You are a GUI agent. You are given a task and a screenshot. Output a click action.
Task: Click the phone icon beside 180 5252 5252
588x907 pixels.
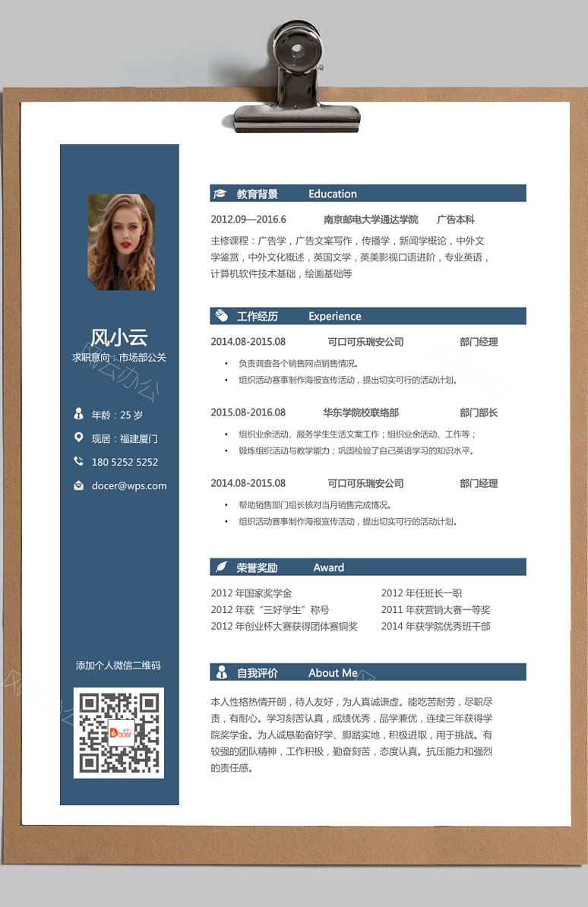pyautogui.click(x=79, y=461)
